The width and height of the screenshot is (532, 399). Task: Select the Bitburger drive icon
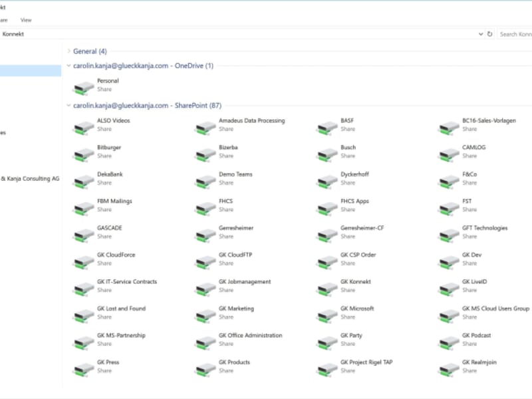coord(84,154)
